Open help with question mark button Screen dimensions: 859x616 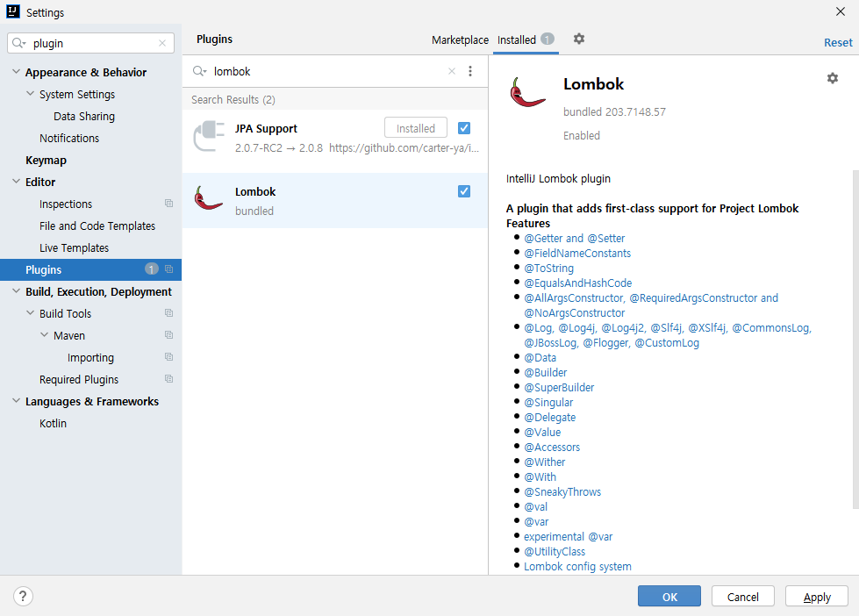(x=23, y=597)
